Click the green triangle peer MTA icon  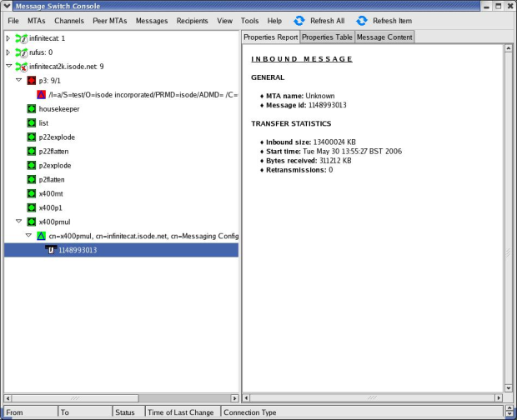[x=41, y=236]
